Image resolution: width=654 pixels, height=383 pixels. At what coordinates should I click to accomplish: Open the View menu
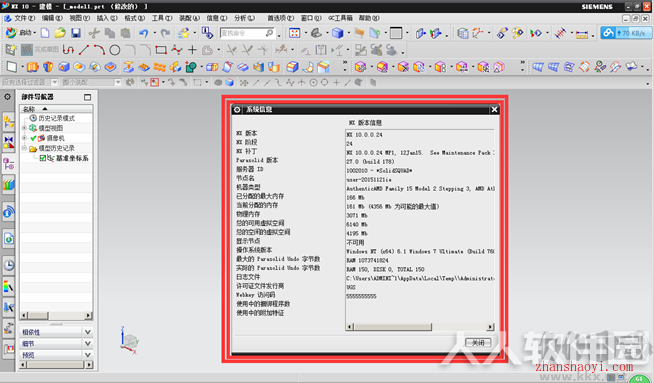point(79,18)
